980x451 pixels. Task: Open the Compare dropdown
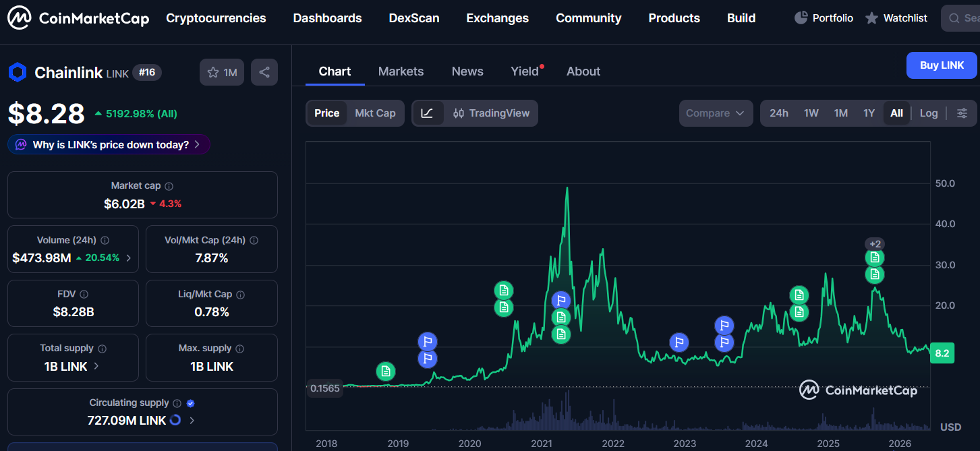pyautogui.click(x=716, y=113)
